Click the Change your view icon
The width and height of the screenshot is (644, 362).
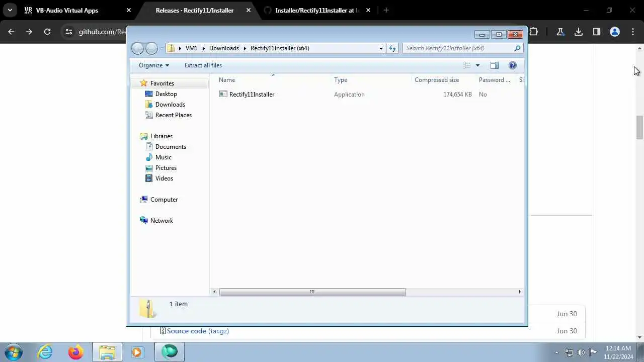coord(467,65)
